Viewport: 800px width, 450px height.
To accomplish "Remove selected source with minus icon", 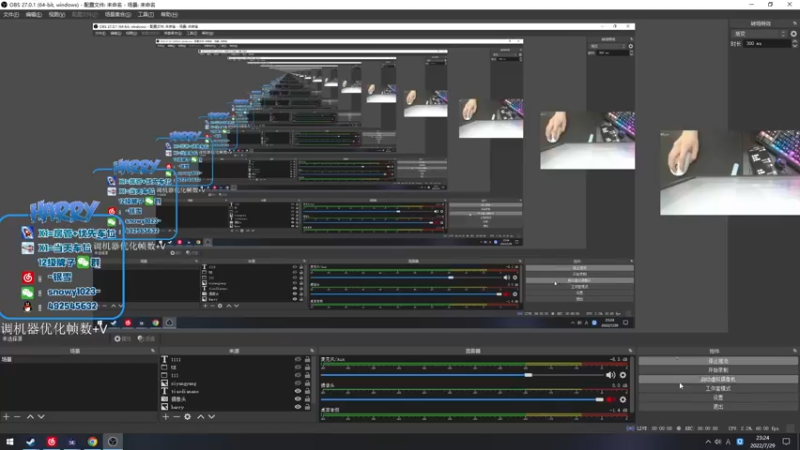I will point(177,417).
